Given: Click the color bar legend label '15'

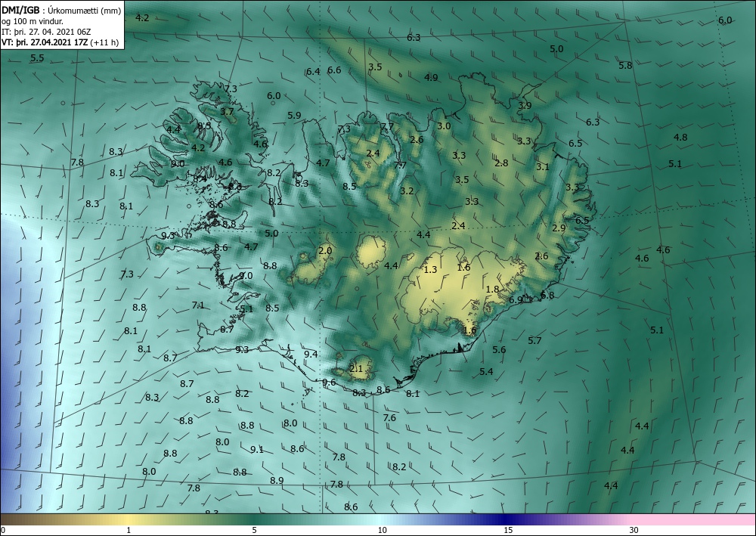Looking at the screenshot, I should pyautogui.click(x=508, y=531).
